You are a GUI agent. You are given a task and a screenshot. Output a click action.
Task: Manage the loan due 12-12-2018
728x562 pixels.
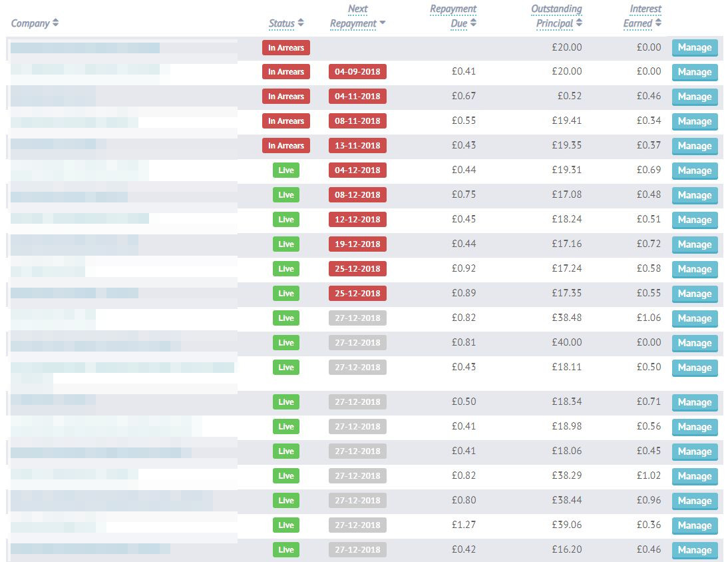695,220
